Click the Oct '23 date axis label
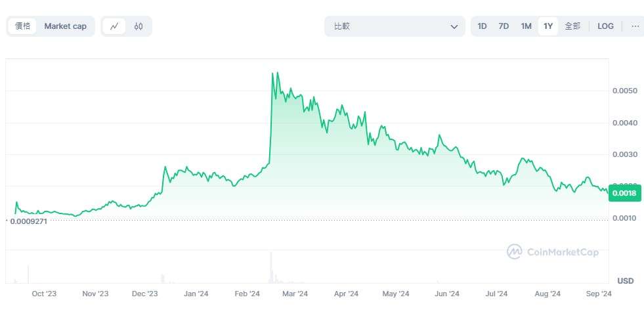 pos(44,294)
